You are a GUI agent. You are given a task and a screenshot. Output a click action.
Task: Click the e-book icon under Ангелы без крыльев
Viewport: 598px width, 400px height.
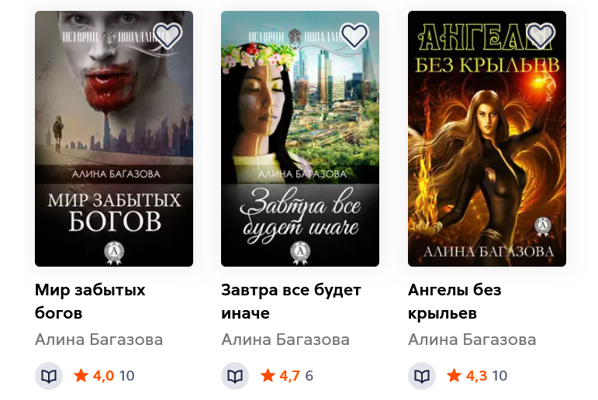click(422, 376)
